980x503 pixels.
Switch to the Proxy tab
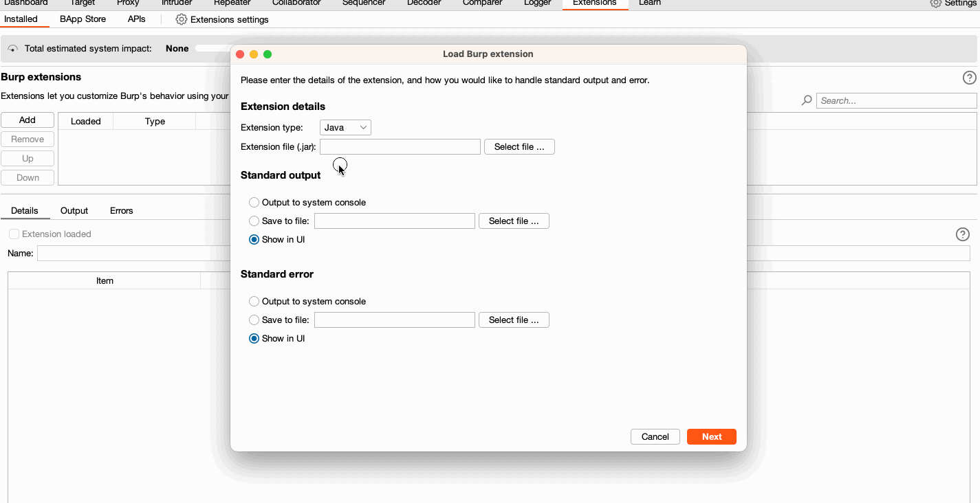tap(128, 3)
